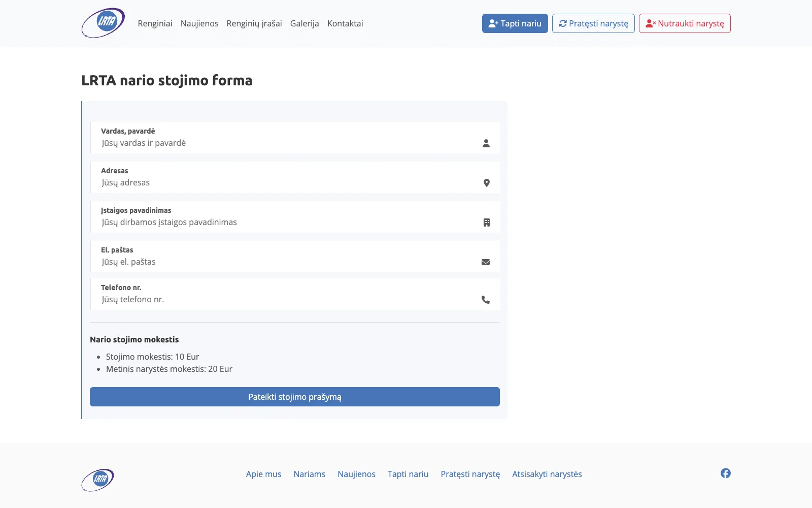The image size is (812, 508).
Task: Click the text Metinis narystės mokestis: 20 Eur
Action: (169, 369)
